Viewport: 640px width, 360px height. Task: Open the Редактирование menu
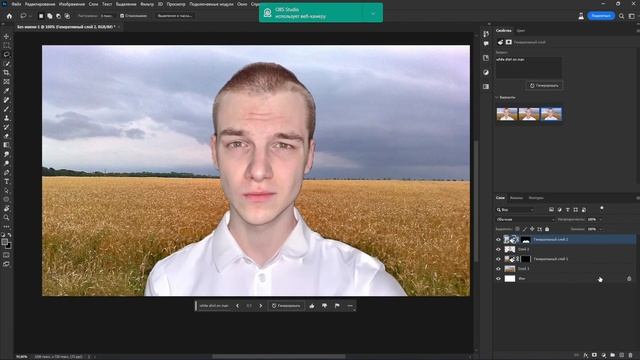(x=40, y=4)
